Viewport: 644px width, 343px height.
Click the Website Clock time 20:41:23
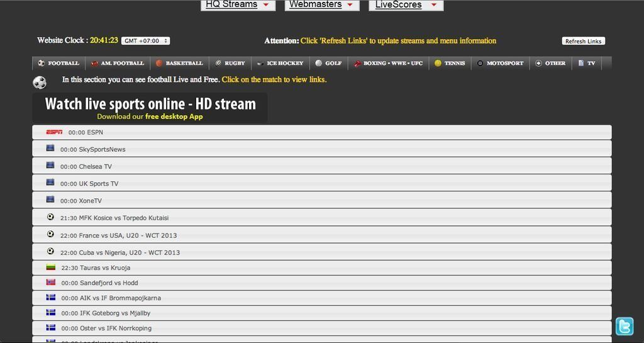104,40
